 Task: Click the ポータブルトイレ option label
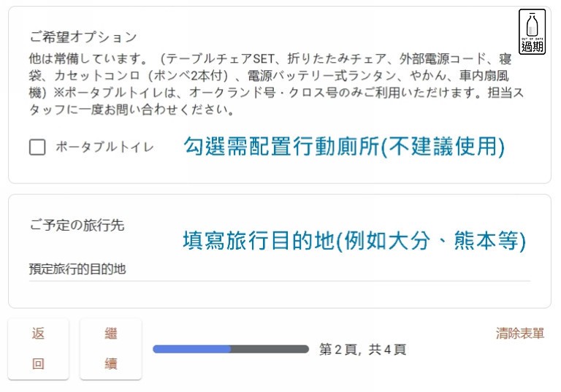click(104, 147)
